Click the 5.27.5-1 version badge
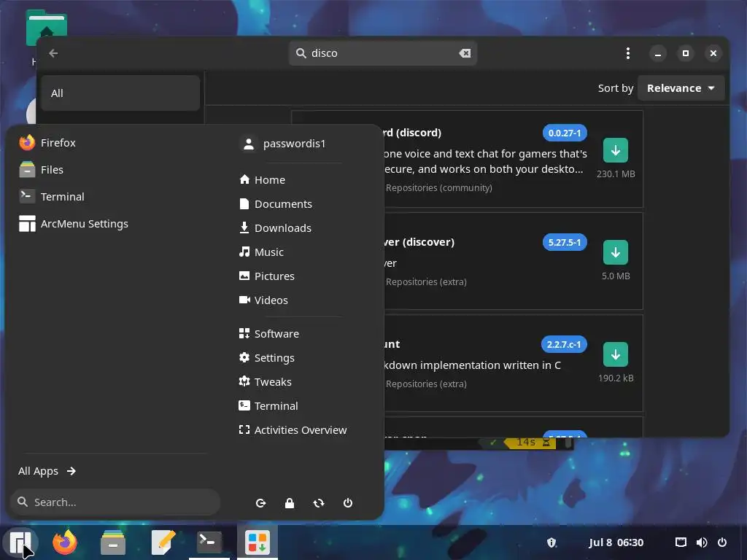 click(x=565, y=242)
